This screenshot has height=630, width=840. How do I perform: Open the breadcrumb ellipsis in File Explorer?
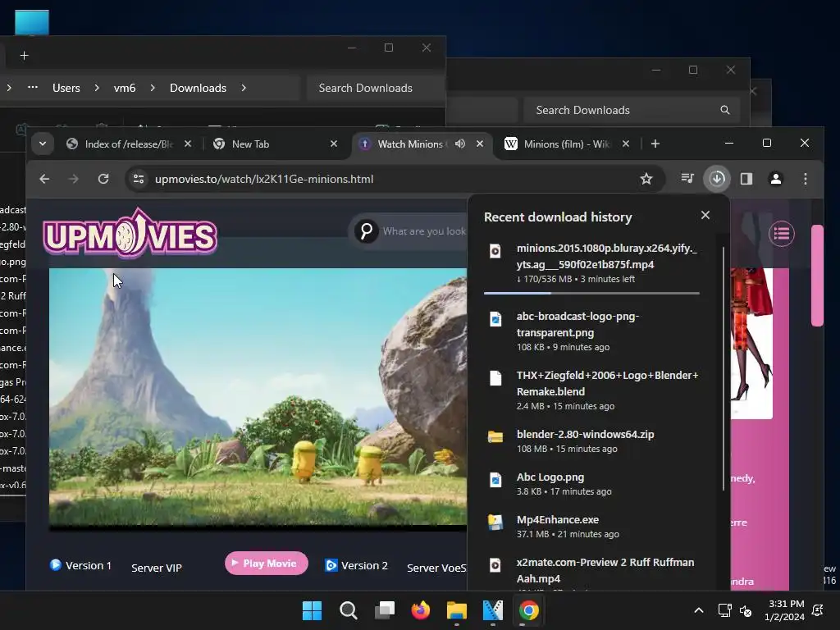pyautogui.click(x=33, y=87)
